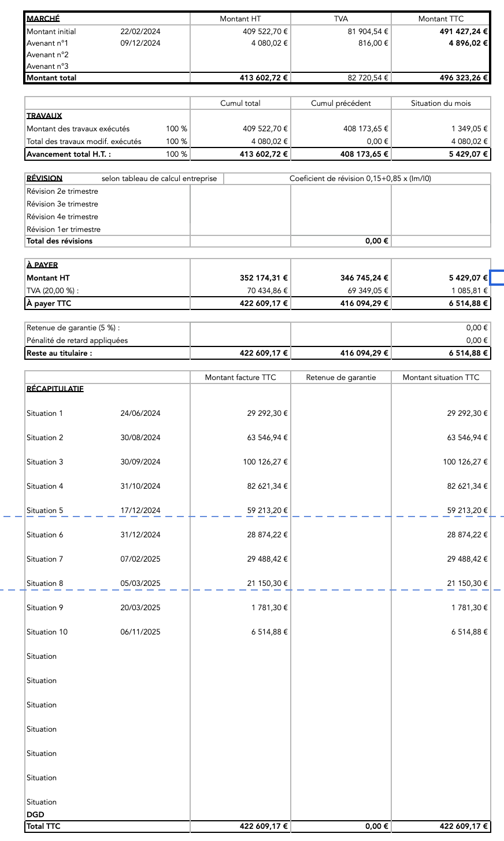Click the Situation 10 row label

(47, 632)
